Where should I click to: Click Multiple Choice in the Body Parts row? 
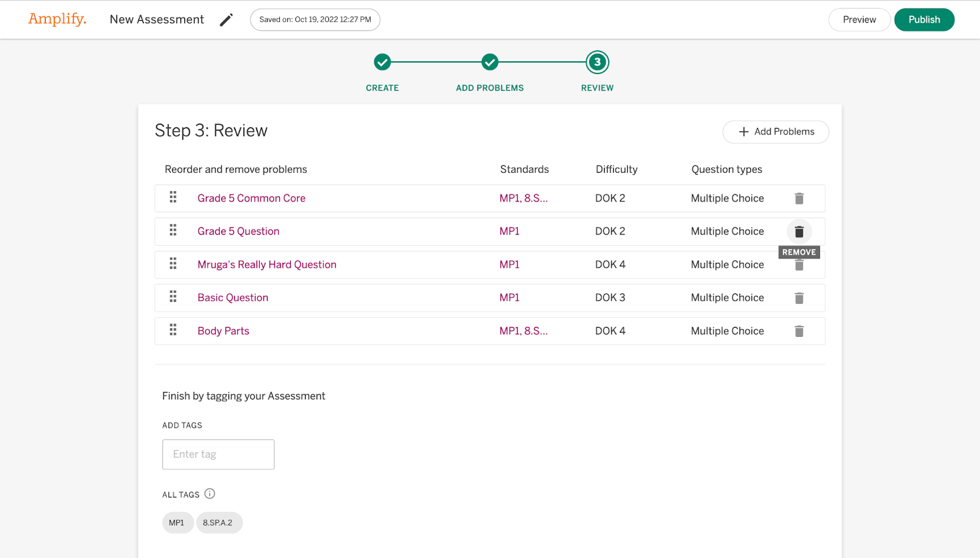point(728,331)
